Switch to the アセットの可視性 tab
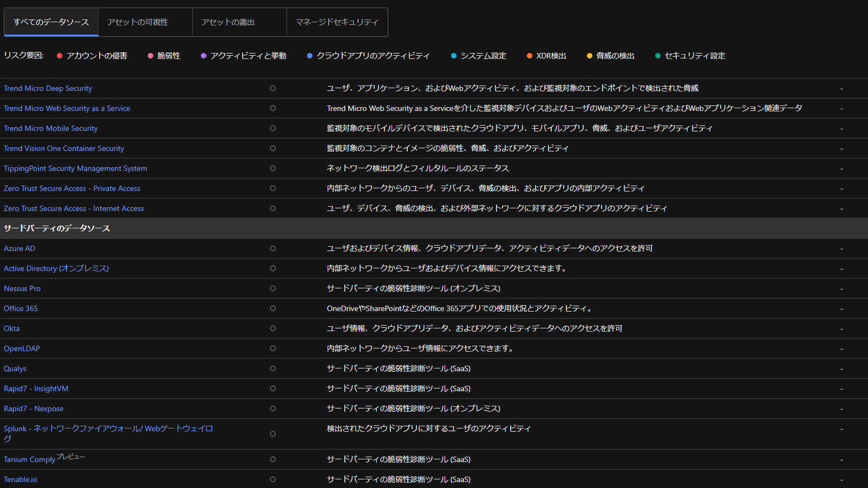 pyautogui.click(x=138, y=22)
